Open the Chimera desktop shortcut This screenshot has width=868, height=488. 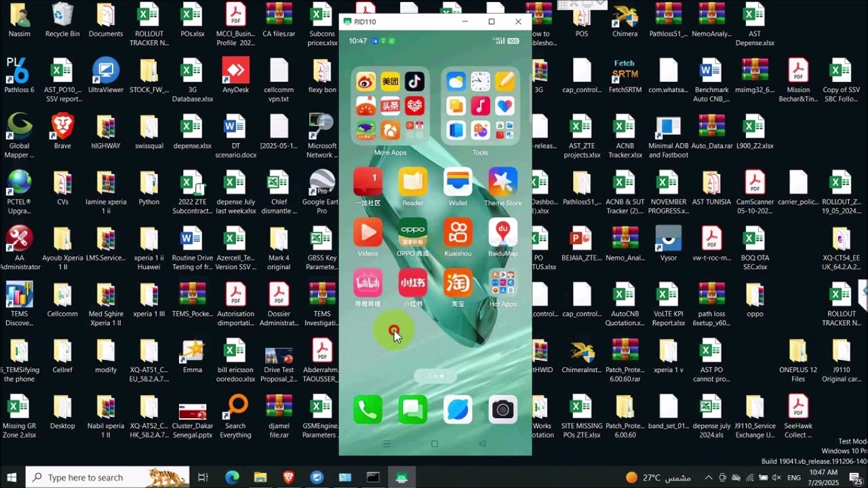[x=625, y=20]
